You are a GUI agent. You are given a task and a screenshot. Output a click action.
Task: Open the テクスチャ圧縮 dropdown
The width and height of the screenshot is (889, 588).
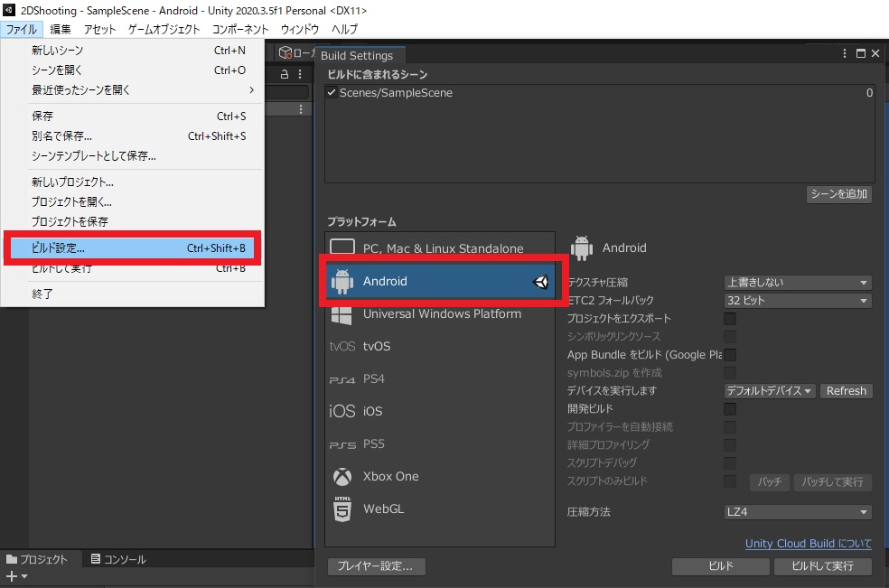[797, 283]
